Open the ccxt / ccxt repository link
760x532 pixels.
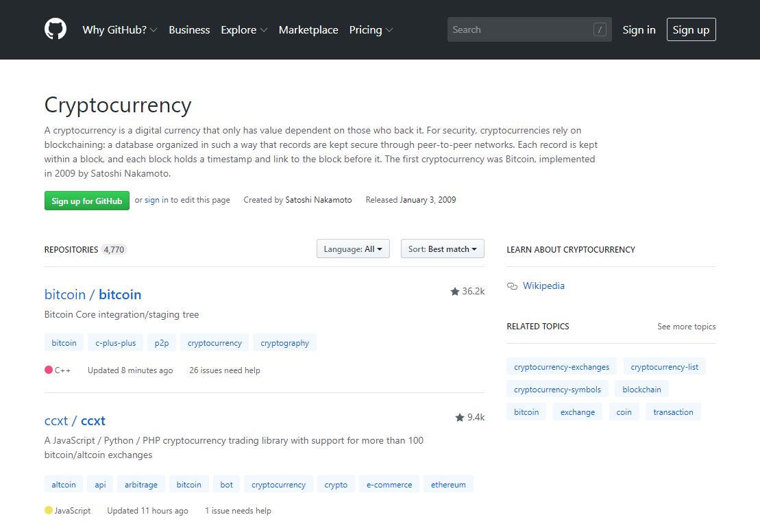point(75,420)
